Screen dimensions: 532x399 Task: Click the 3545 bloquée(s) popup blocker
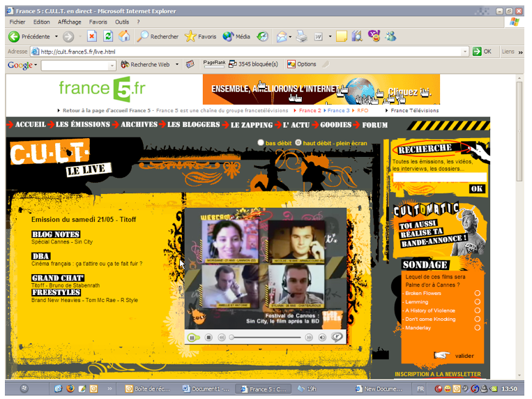[253, 64]
